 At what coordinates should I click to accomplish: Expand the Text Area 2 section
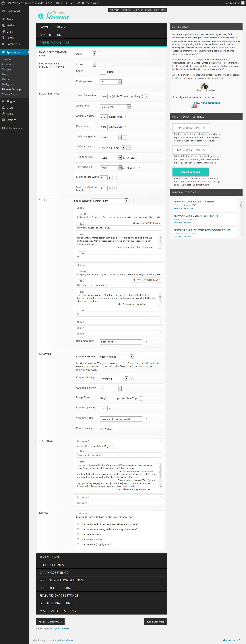(119, 497)
